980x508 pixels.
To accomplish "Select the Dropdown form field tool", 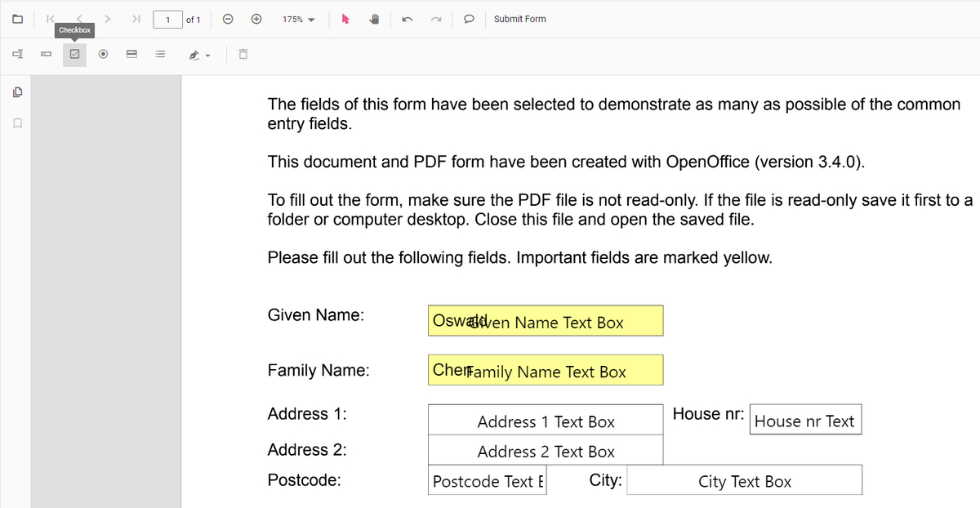I will 131,54.
